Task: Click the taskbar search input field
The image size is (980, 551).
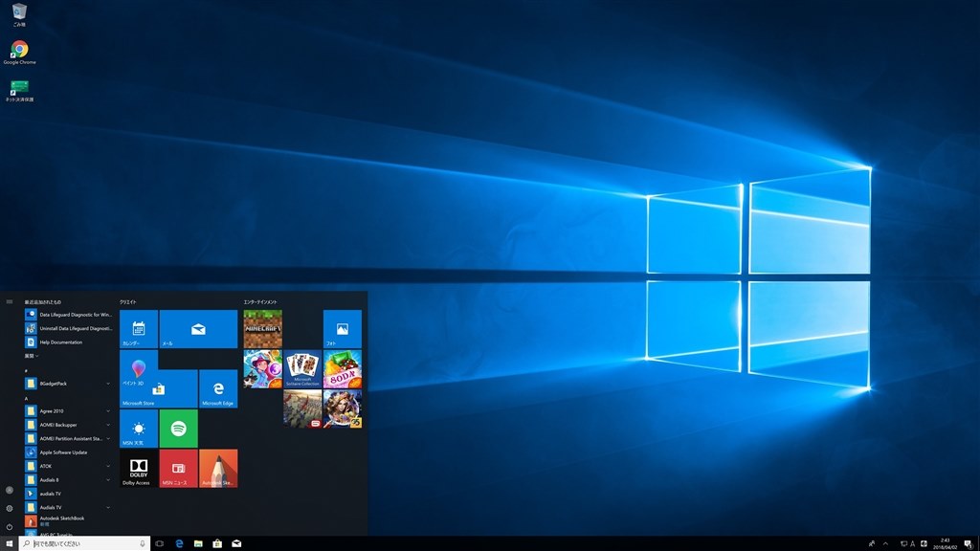Action: [85, 543]
